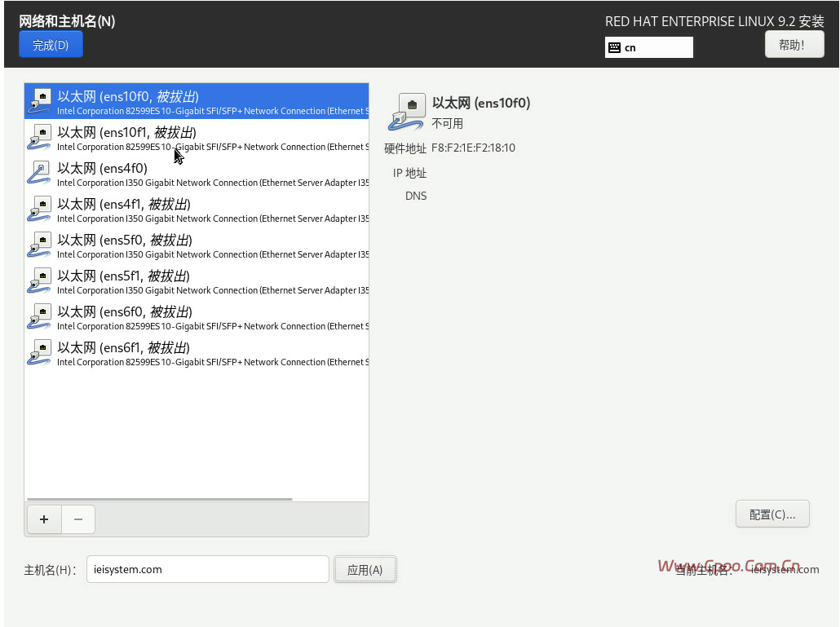The image size is (840, 627).
Task: Click the keyboard layout icon next to cn
Action: tap(614, 47)
